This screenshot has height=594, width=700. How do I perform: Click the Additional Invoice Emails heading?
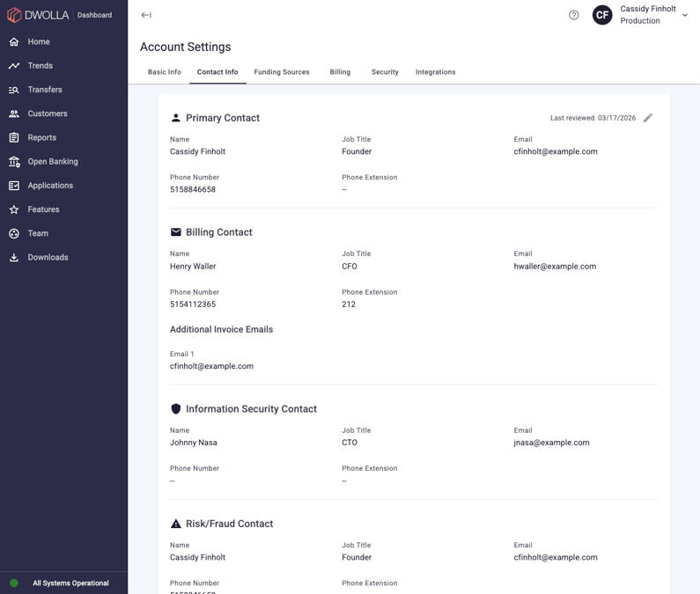[221, 329]
